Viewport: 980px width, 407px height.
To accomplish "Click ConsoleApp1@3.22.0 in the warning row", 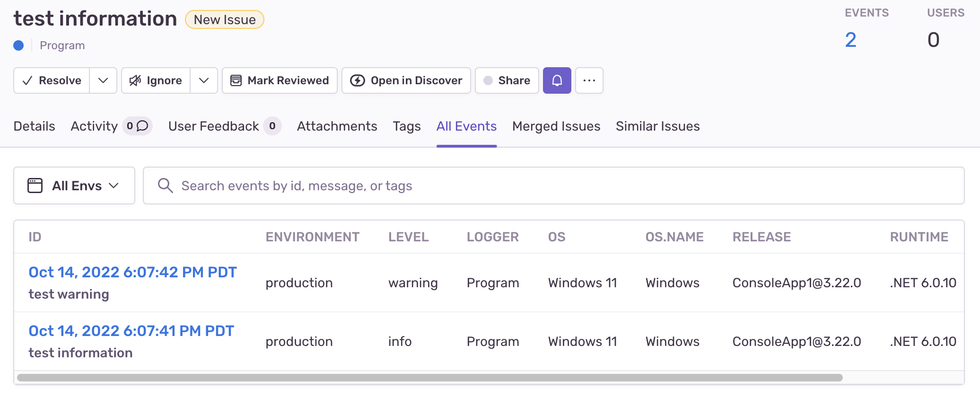I will [x=796, y=283].
